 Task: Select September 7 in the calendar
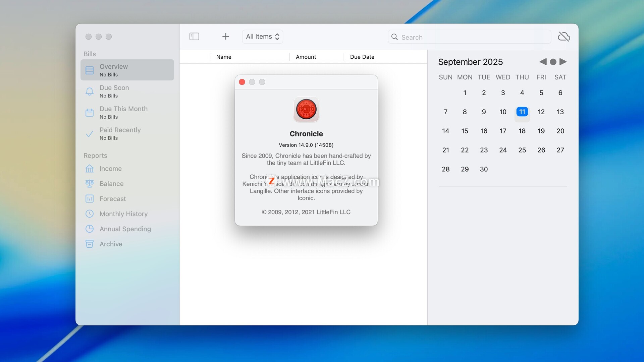446,112
